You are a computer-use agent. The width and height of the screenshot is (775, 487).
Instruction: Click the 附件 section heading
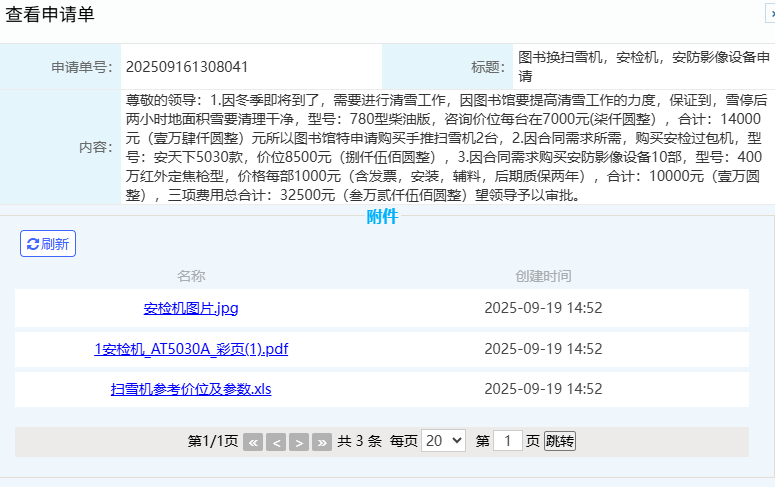pyautogui.click(x=382, y=216)
